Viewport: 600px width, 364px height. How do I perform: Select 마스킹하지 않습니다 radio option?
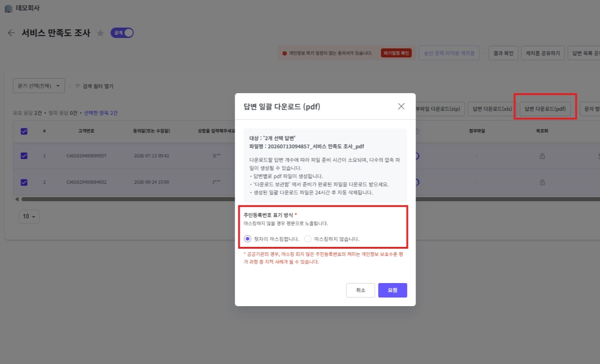point(308,239)
